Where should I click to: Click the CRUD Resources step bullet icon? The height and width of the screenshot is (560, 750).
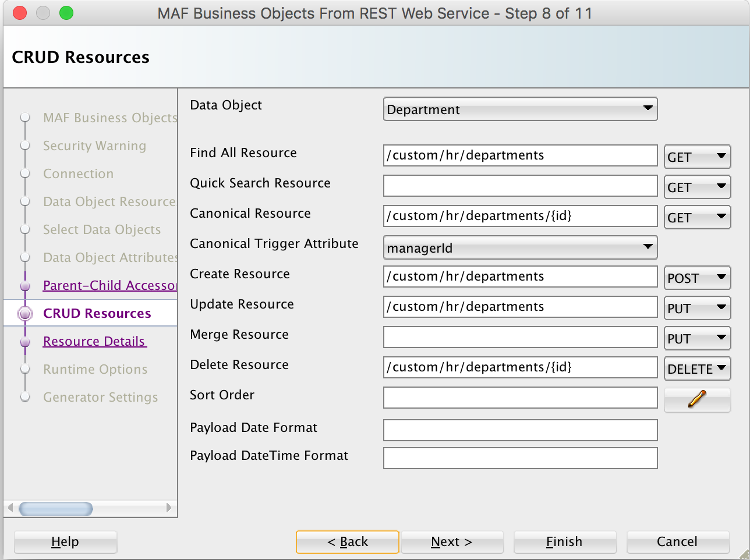(x=25, y=314)
